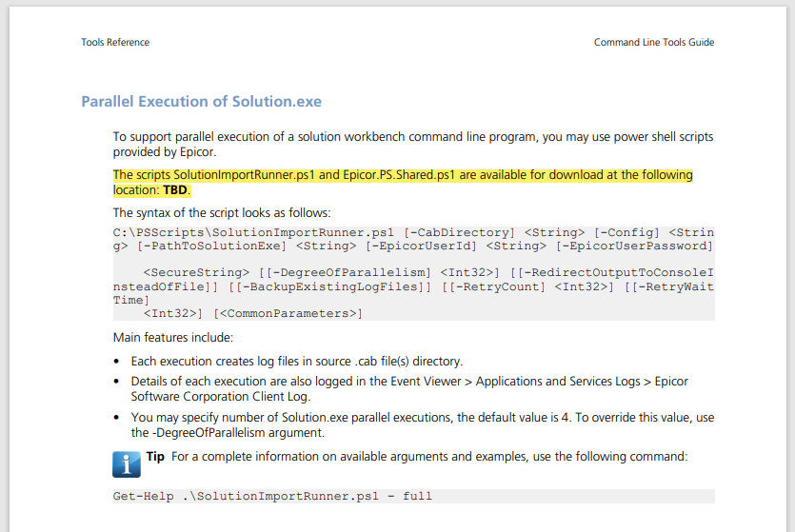Viewport: 795px width, 532px height.
Task: Click bullet about -DegreeOfParallelism argument
Action: coord(423,424)
